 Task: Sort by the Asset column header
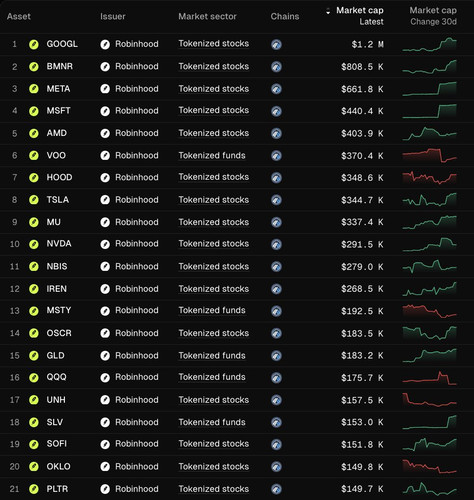19,16
